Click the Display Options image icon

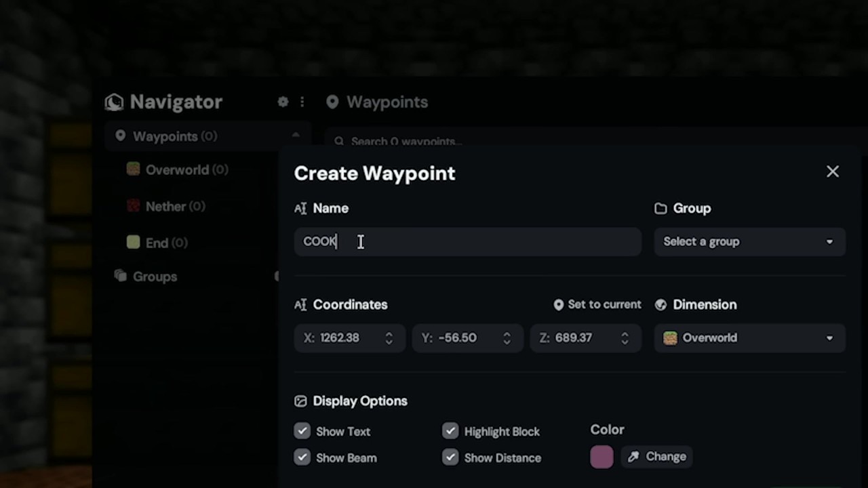300,401
